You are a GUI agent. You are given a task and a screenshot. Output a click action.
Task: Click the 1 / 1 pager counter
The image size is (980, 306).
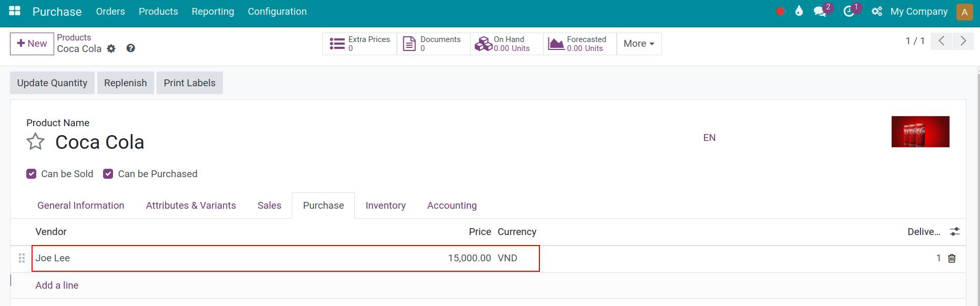click(915, 41)
